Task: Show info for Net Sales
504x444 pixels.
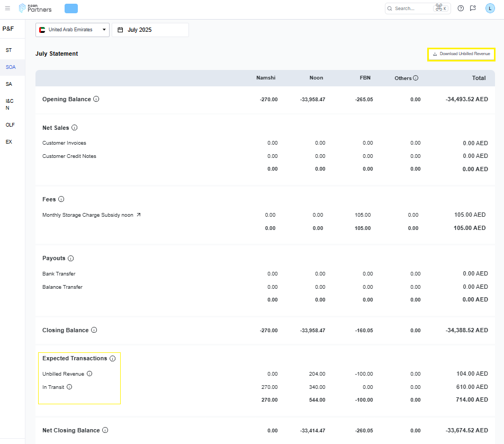Action: pyautogui.click(x=74, y=128)
